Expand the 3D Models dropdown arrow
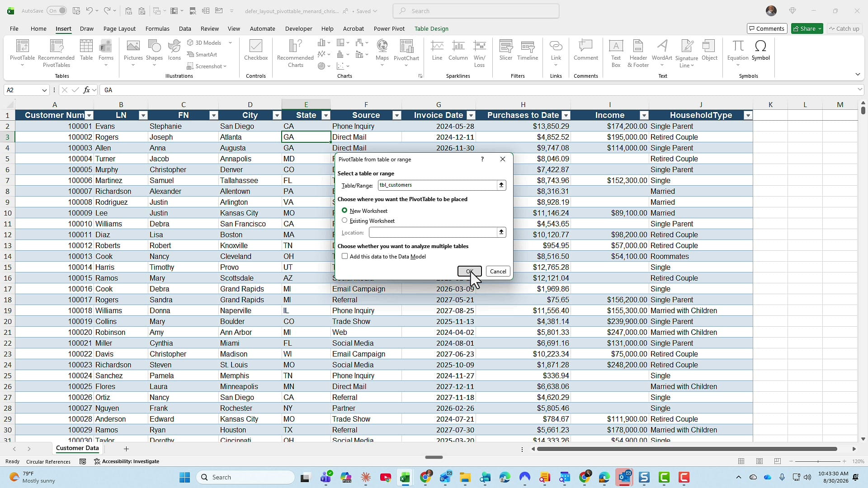This screenshot has width=868, height=488. pos(230,43)
